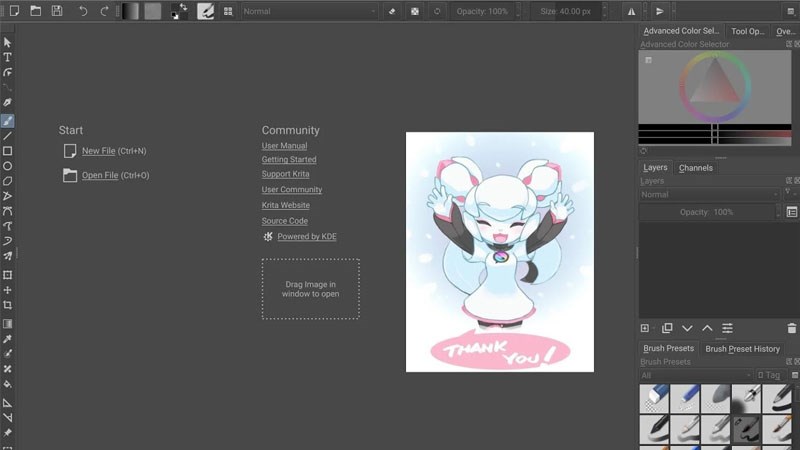Viewport: 800px width, 450px height.
Task: Click the undo arrow in the toolbar
Action: pos(82,11)
